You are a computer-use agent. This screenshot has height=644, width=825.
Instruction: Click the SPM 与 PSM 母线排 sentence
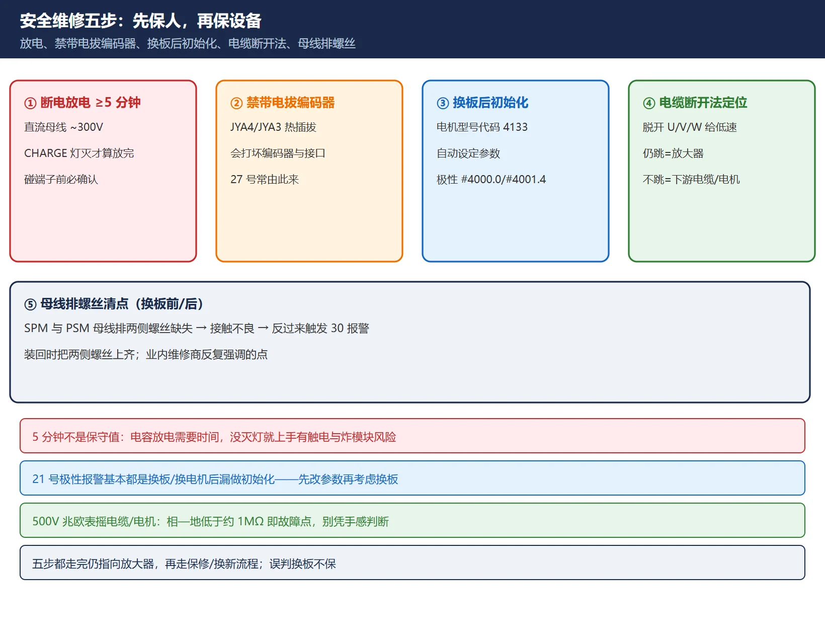[197, 329]
